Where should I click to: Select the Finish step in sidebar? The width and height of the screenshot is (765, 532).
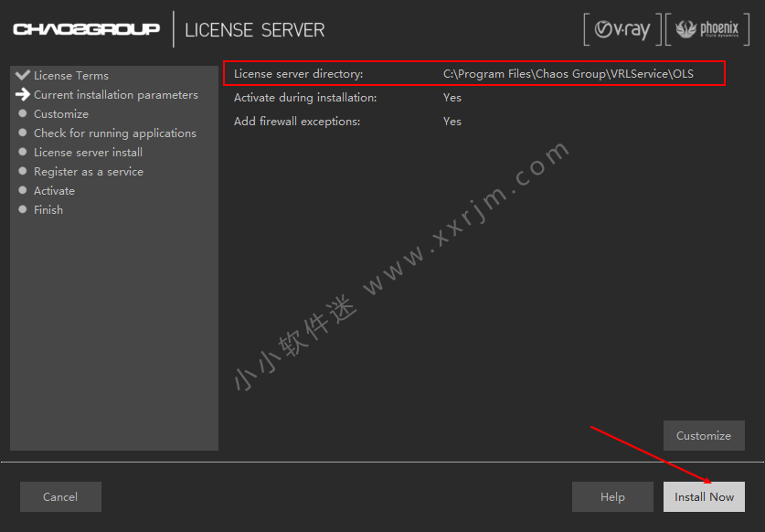[x=48, y=210]
